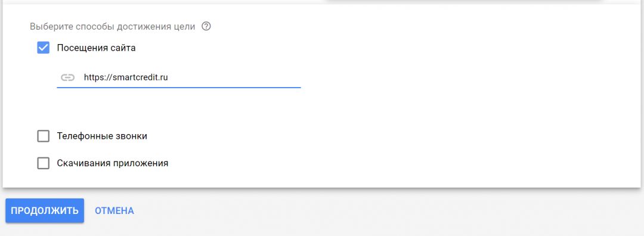Dismiss the form via Отмена
This screenshot has height=236, width=644.
click(114, 210)
